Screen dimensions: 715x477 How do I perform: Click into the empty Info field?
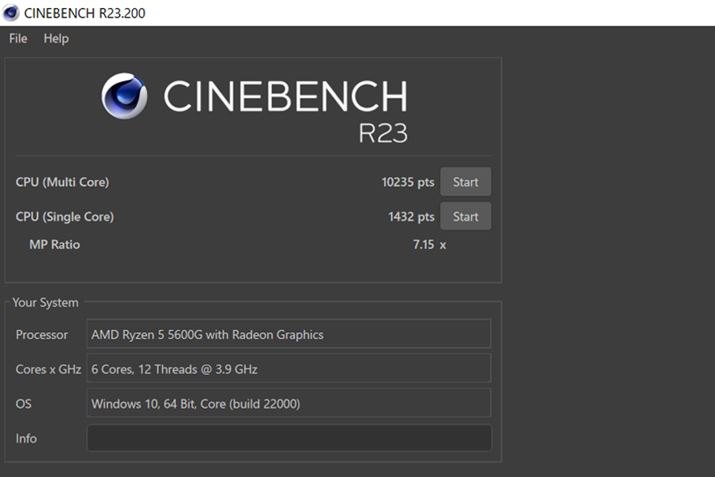click(289, 438)
